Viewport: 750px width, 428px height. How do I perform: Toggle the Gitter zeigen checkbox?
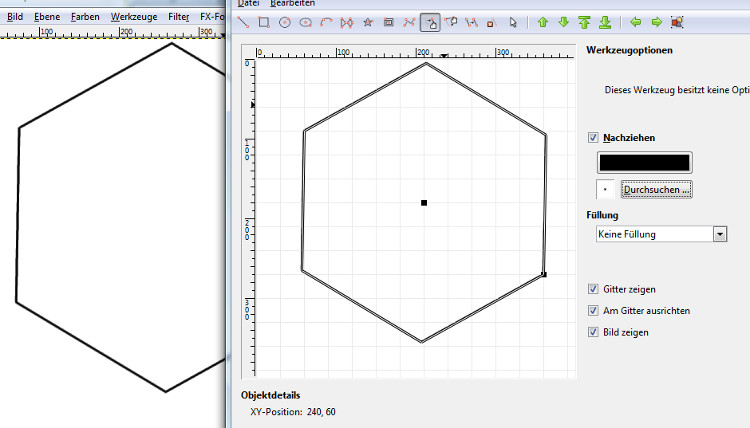pyautogui.click(x=593, y=289)
